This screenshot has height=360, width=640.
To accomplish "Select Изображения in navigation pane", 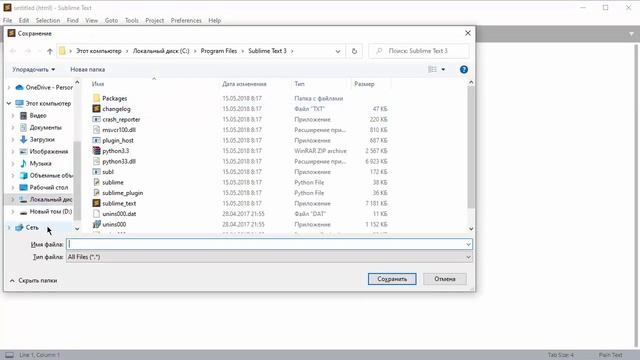I will (49, 151).
